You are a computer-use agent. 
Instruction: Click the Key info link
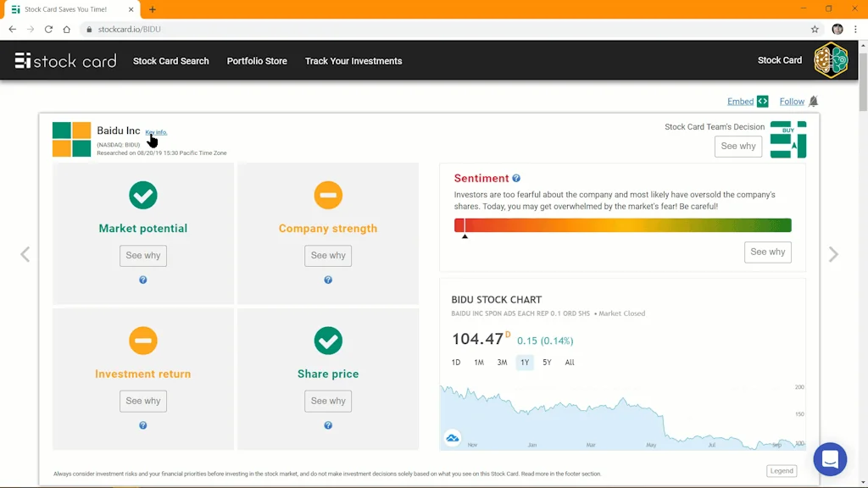coord(156,132)
